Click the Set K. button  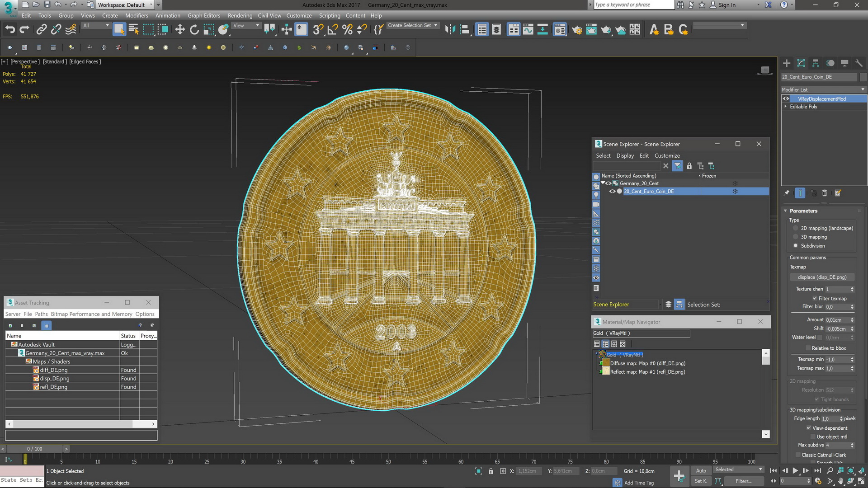[x=701, y=482]
